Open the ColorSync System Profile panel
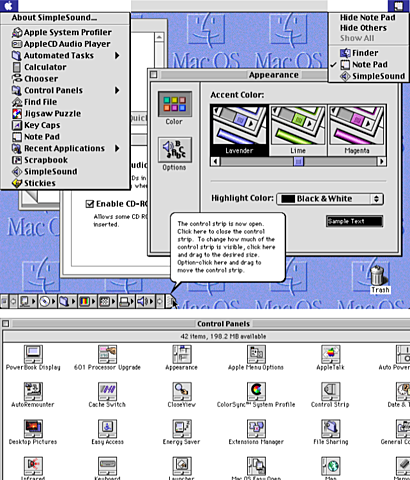Screen dimensions: 410x480 click(256, 391)
